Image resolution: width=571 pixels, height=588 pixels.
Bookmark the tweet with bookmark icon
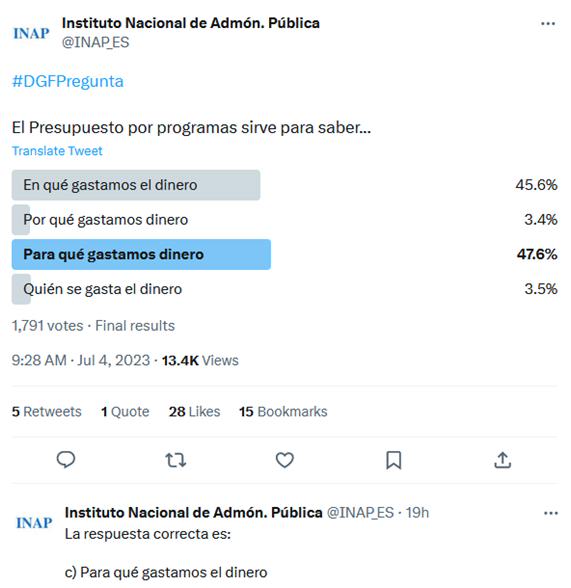tap(394, 460)
